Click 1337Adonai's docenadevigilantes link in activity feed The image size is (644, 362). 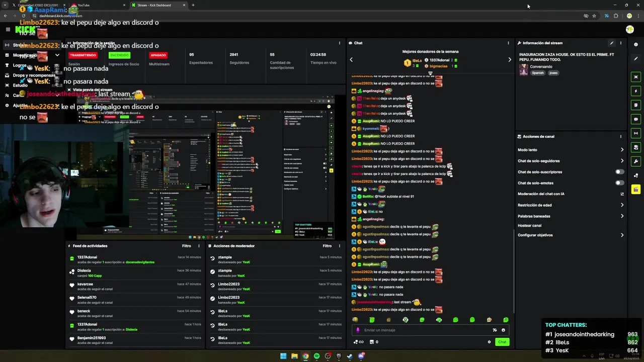[x=140, y=262]
